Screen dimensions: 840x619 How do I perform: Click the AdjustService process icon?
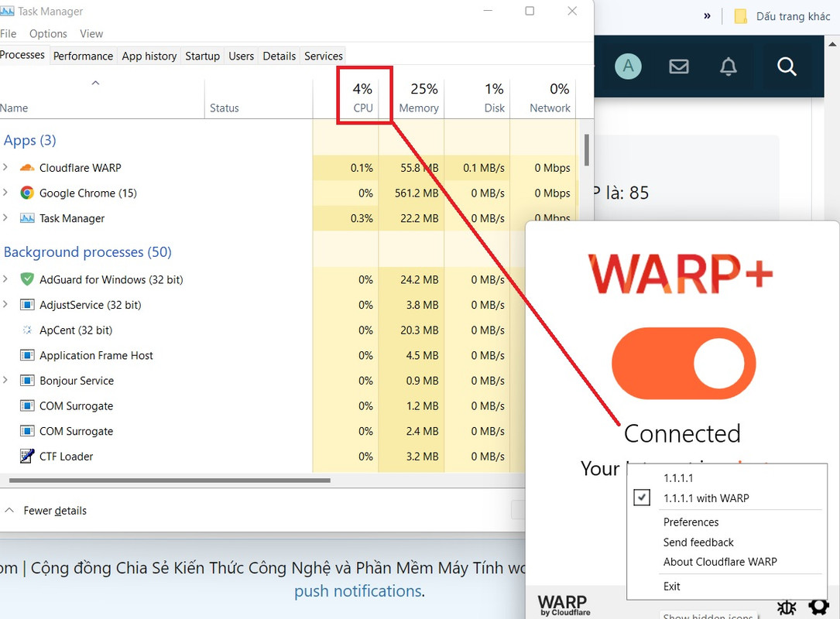(27, 305)
